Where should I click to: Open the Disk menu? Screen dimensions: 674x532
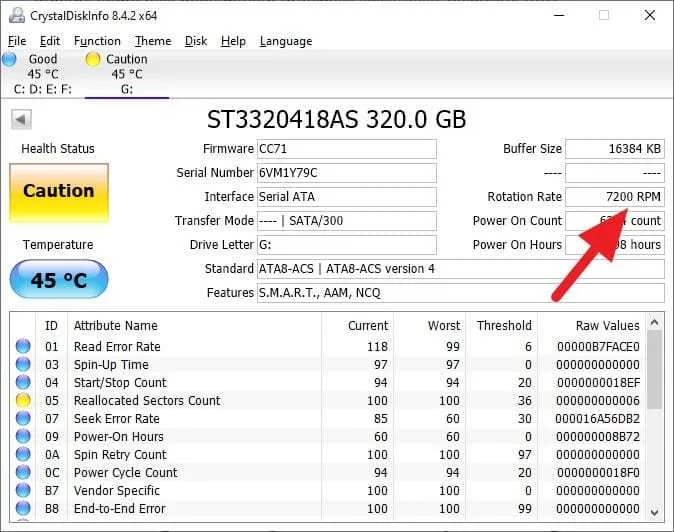(x=196, y=41)
